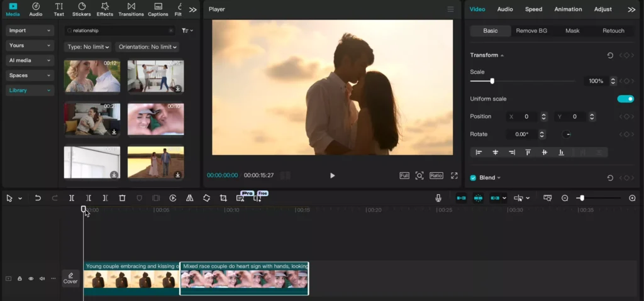Select the Remove BG sub-tab
Screen dimensions: 644x301
coord(531,31)
